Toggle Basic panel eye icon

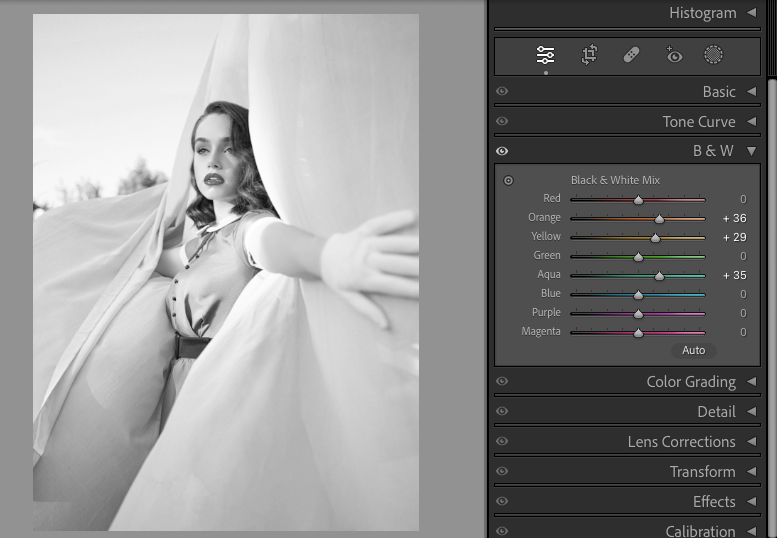(502, 92)
